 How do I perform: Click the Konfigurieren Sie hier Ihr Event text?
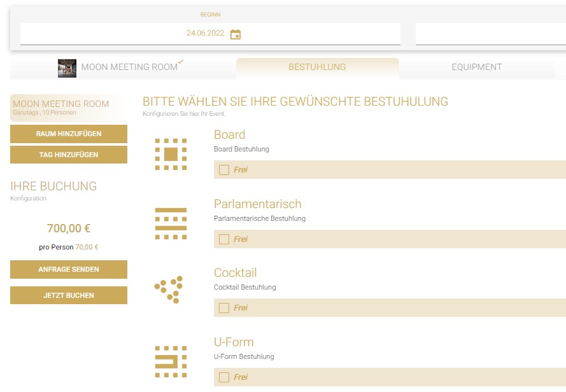[184, 114]
